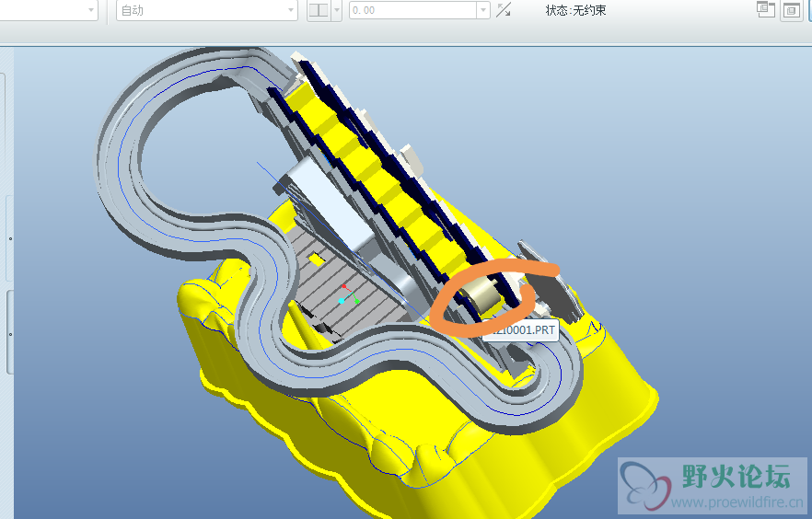
Task: Click the 3D dragger at model center
Action: pyautogui.click(x=349, y=294)
